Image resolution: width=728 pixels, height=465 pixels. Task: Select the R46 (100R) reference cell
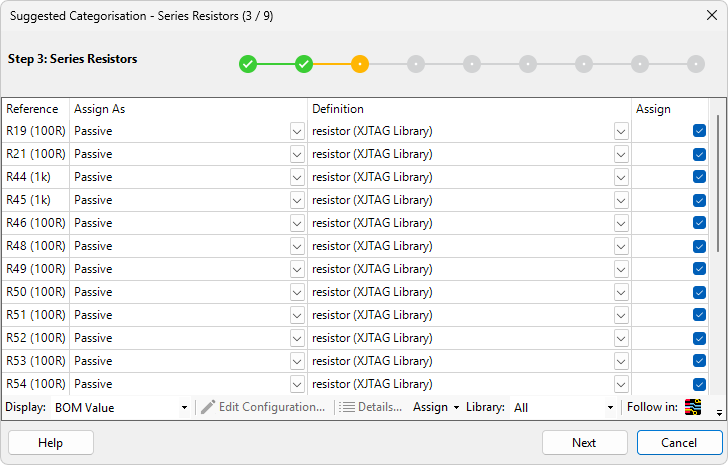click(36, 223)
